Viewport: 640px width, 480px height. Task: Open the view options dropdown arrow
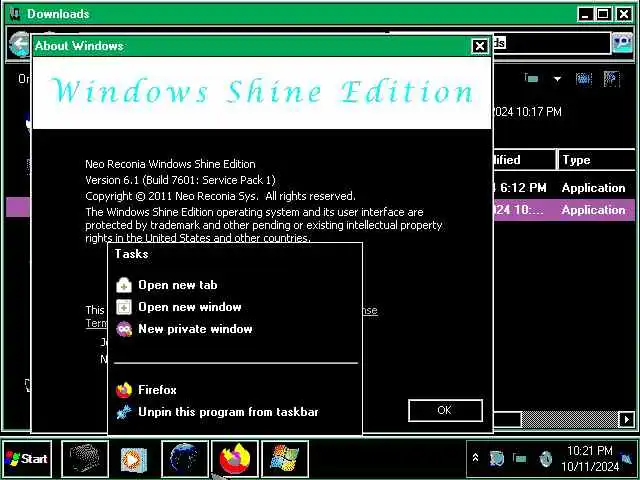[557, 79]
